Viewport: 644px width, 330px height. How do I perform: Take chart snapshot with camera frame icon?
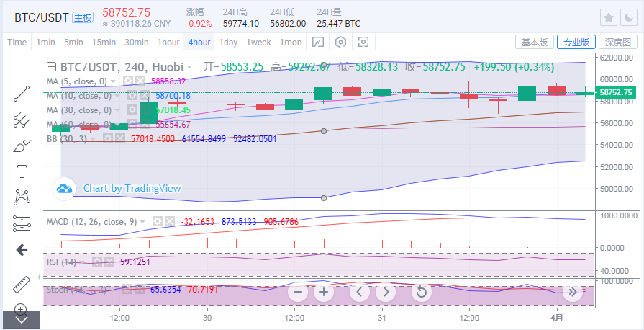363,42
